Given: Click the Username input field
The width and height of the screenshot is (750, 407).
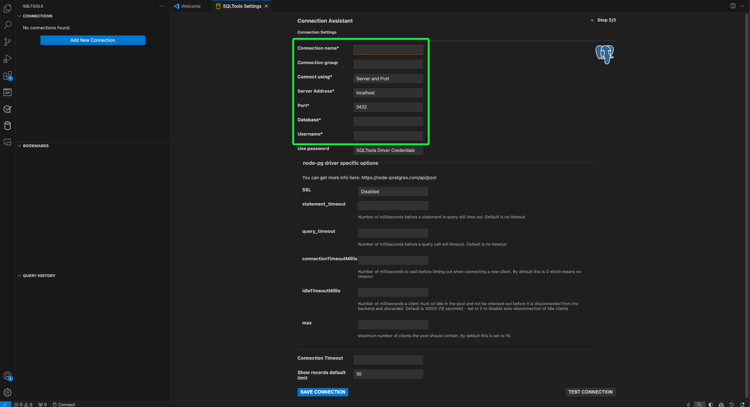Looking at the screenshot, I should click(388, 136).
